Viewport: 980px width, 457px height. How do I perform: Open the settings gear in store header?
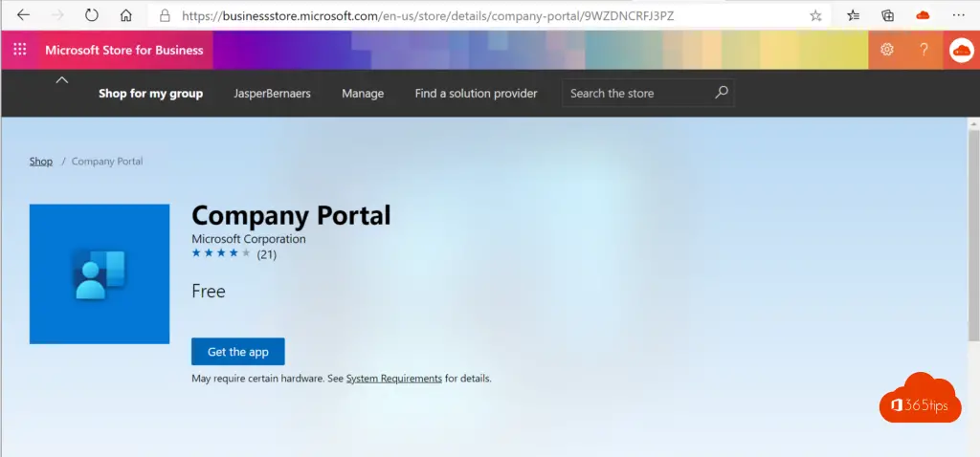click(887, 50)
